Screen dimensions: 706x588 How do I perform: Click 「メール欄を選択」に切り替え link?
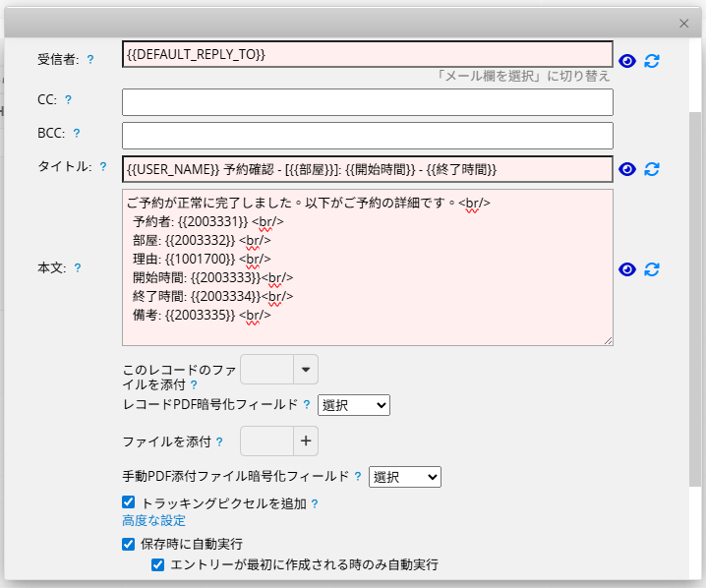coord(523,76)
